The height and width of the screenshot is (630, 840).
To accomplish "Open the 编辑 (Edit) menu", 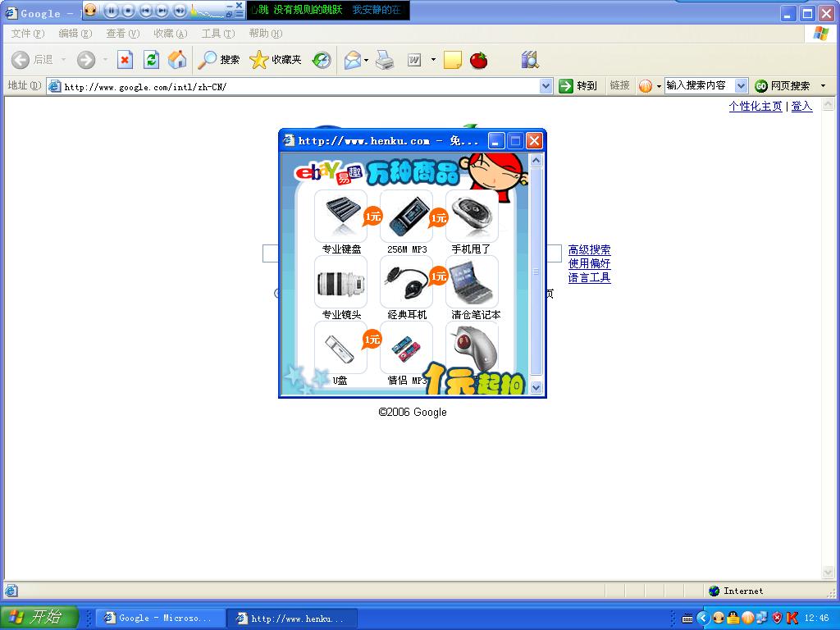I will pyautogui.click(x=75, y=33).
